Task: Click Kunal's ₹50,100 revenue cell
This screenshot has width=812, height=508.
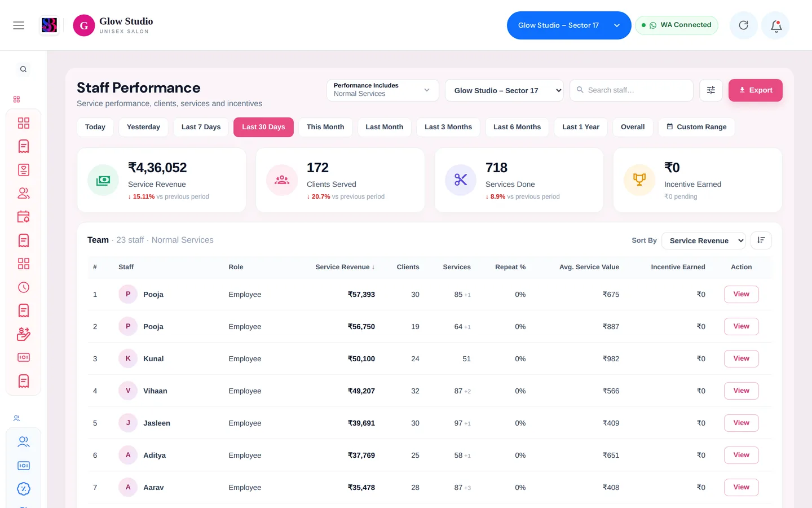Action: [x=361, y=359]
